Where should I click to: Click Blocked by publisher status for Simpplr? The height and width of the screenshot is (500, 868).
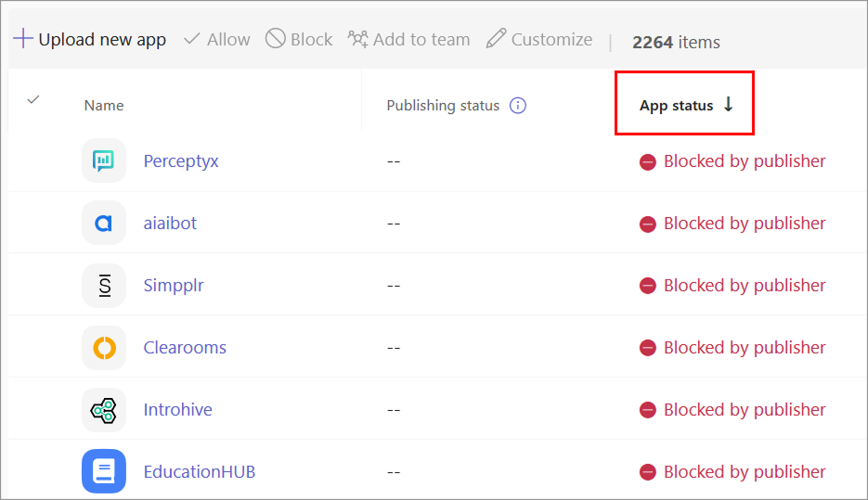coord(732,286)
